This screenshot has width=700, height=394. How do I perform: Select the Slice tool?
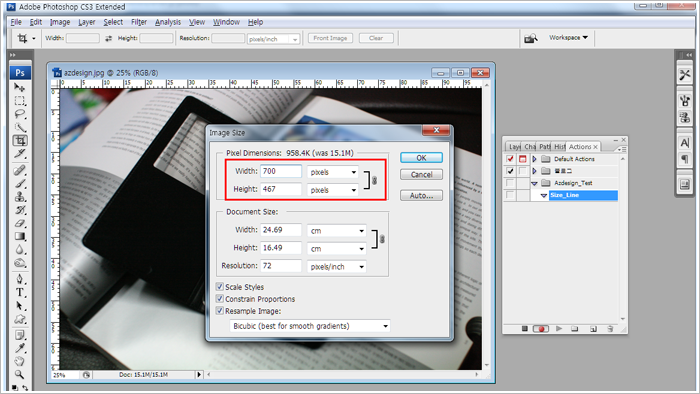[20, 154]
